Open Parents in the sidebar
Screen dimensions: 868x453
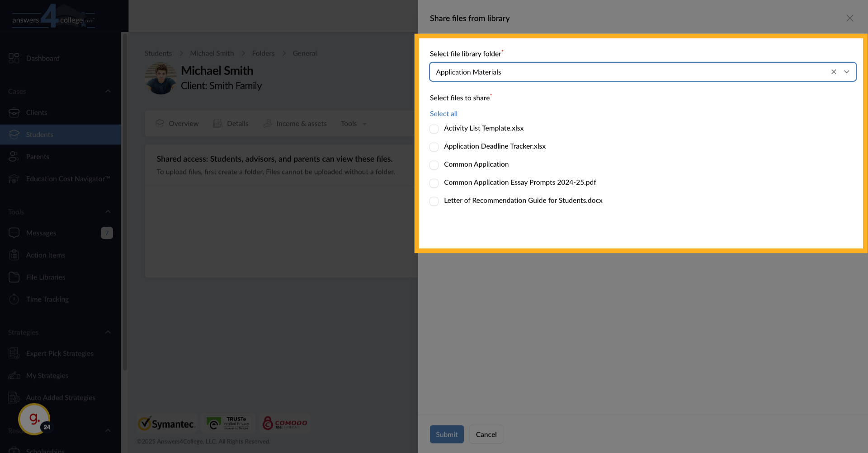tap(38, 156)
